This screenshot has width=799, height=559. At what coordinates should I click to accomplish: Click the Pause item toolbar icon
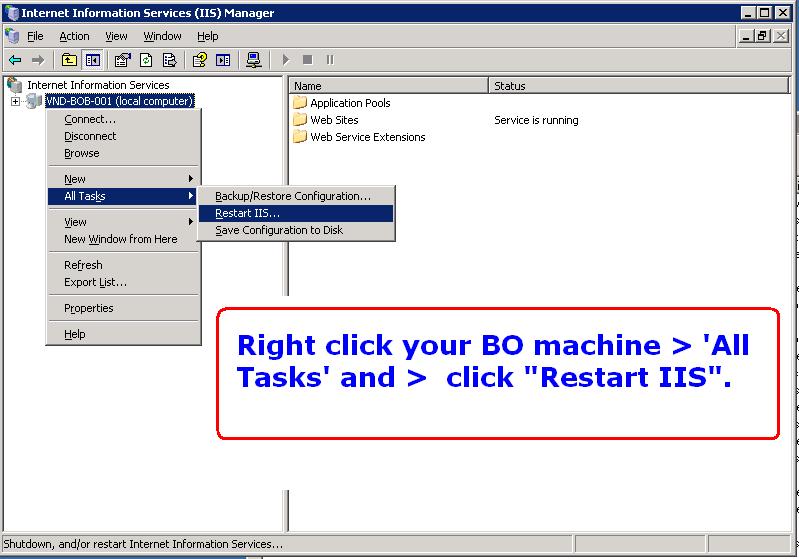pyautogui.click(x=330, y=60)
